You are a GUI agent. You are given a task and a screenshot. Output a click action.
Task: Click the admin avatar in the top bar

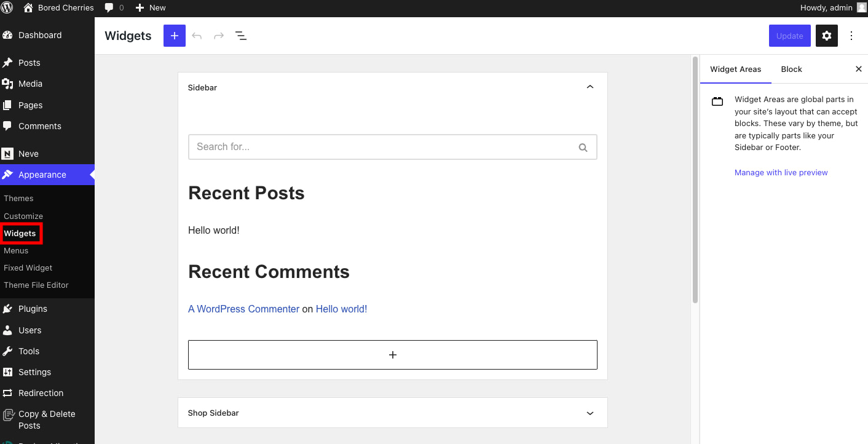pyautogui.click(x=861, y=8)
